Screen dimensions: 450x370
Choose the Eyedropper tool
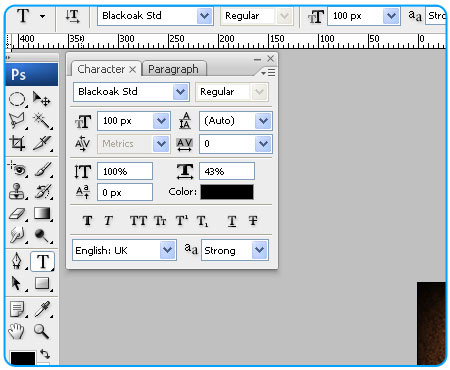[x=42, y=309]
